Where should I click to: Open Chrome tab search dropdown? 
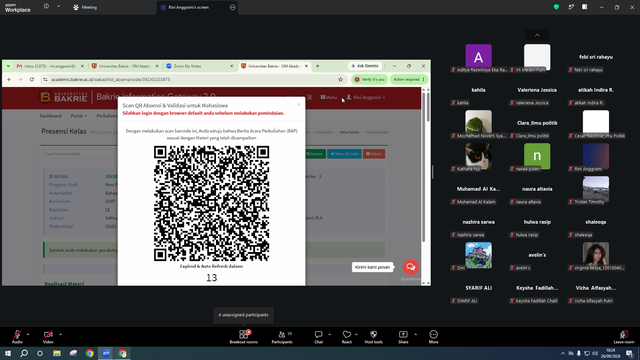point(8,66)
